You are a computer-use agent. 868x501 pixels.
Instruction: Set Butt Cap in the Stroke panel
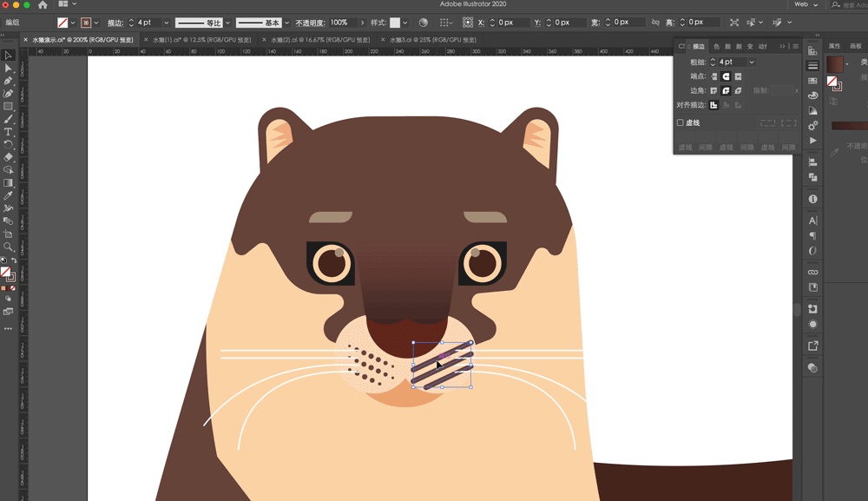(714, 76)
